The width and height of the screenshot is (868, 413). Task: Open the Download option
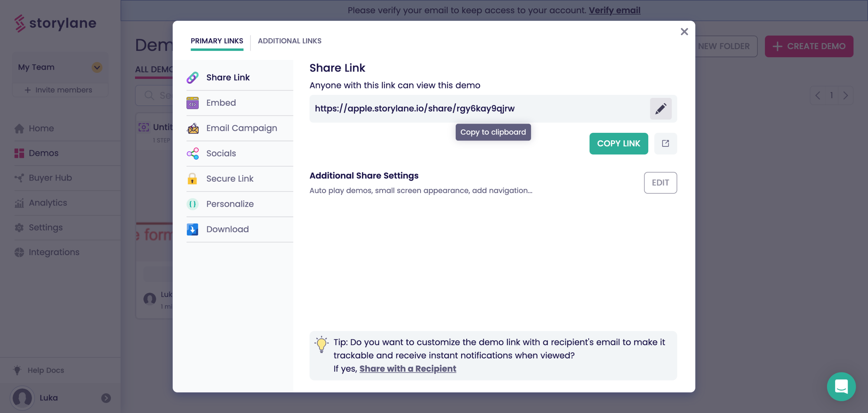tap(227, 229)
